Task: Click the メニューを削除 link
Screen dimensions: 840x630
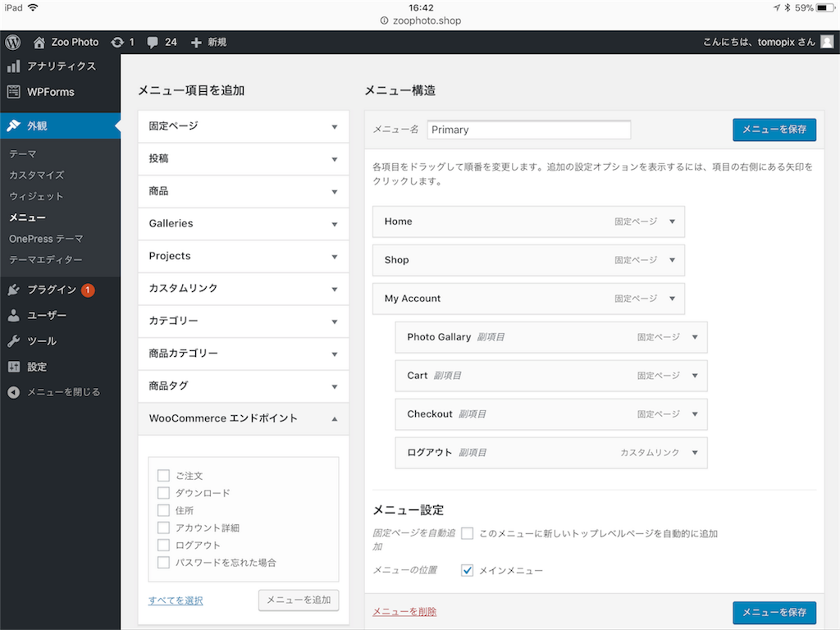Action: click(x=404, y=612)
